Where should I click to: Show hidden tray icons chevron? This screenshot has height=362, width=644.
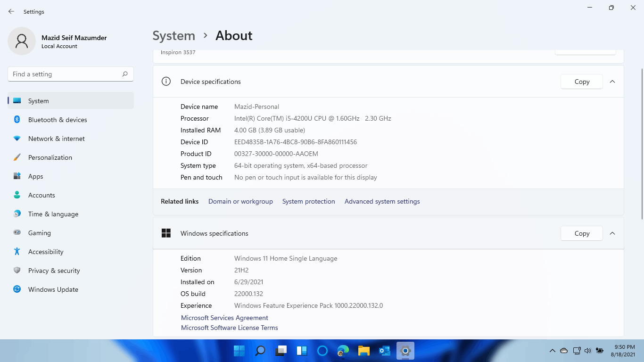(552, 351)
